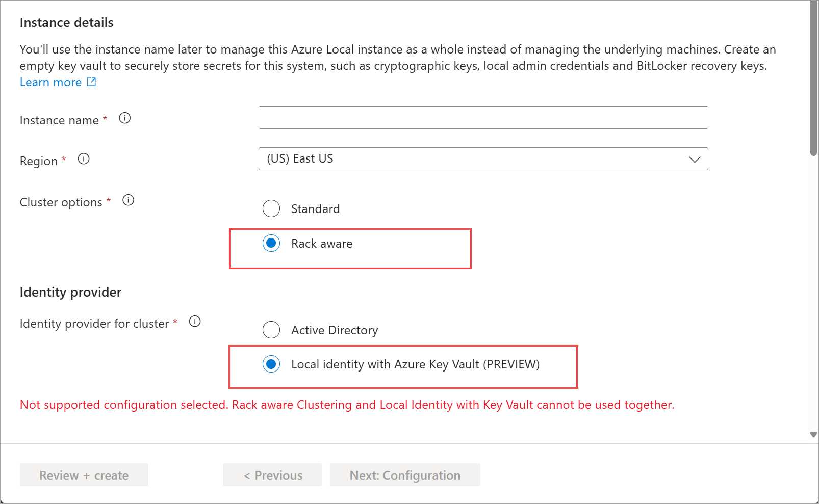Select the Rack aware radio button
This screenshot has width=819, height=504.
point(271,244)
